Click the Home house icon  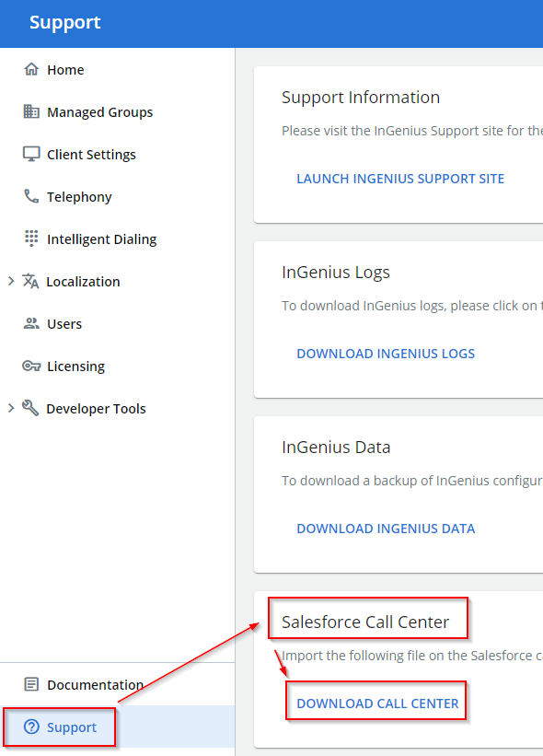coord(31,69)
